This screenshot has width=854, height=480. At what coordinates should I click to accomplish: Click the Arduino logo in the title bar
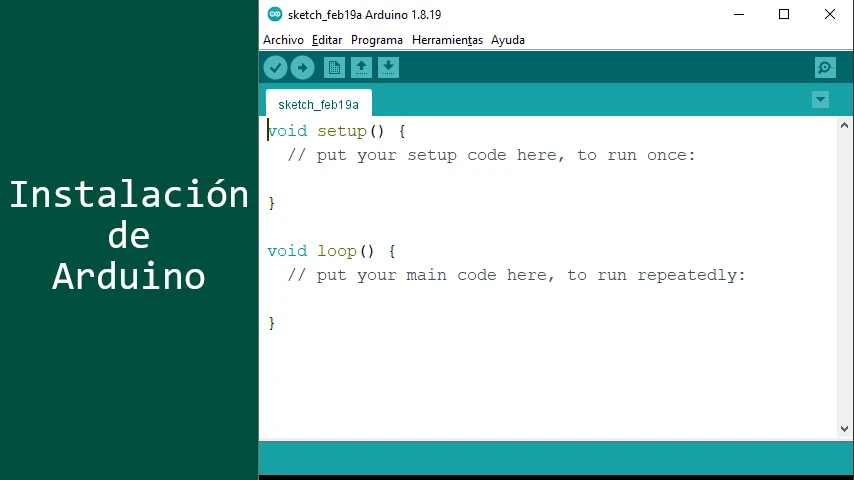coord(274,14)
